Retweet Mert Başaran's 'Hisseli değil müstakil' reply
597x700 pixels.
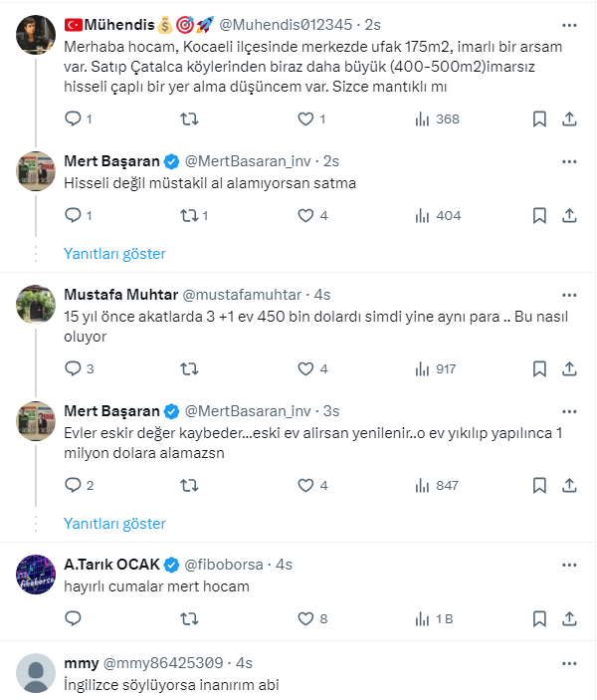point(188,215)
